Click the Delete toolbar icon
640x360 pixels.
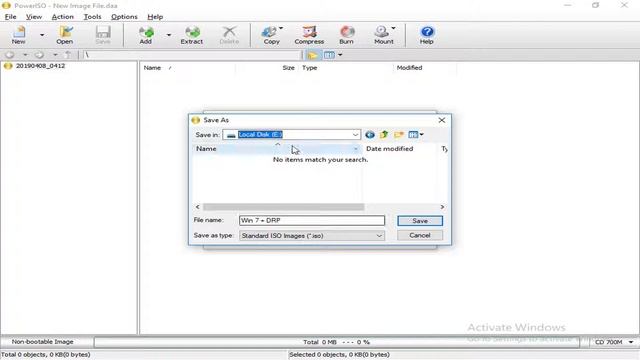coord(229,35)
